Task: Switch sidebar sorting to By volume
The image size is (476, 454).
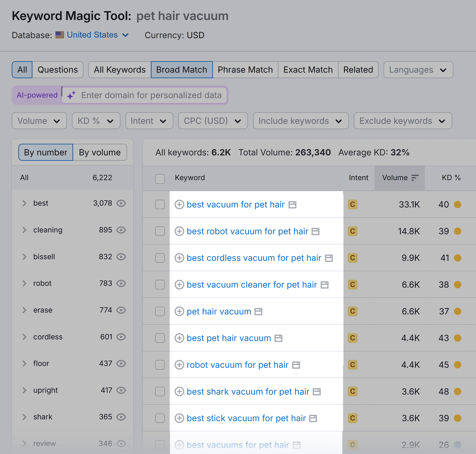Action: 100,152
